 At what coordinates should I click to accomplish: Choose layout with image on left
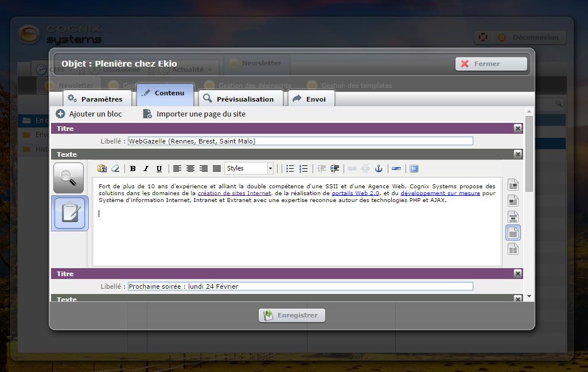[x=513, y=201]
